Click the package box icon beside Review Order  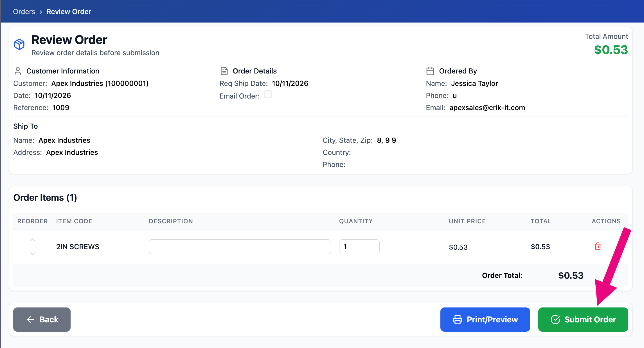coord(19,44)
